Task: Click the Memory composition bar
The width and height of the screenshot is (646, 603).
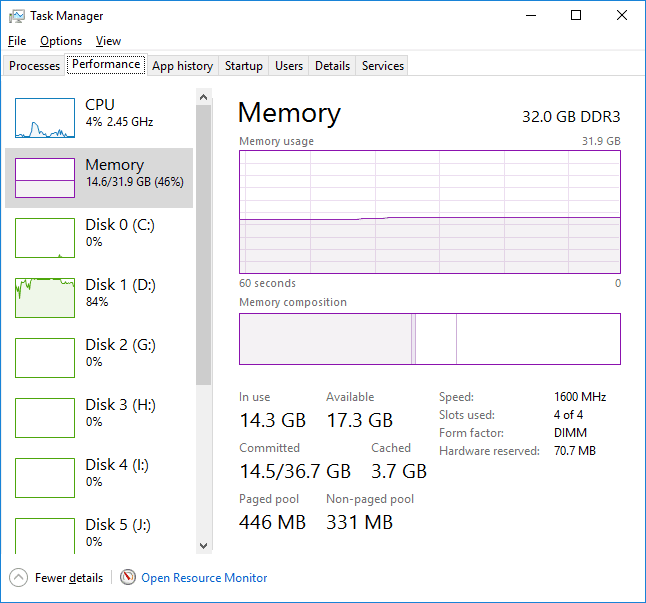Action: pyautogui.click(x=430, y=339)
